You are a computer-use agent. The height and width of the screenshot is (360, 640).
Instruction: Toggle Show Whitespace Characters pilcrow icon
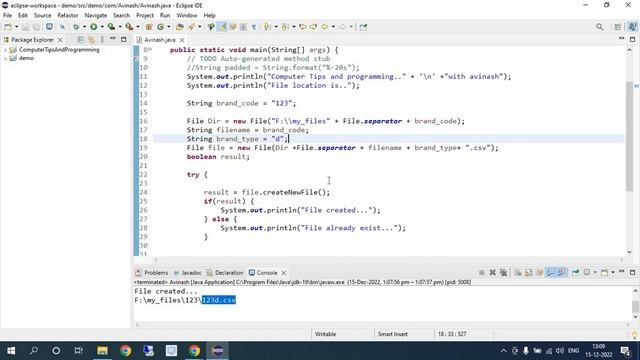coord(254,27)
